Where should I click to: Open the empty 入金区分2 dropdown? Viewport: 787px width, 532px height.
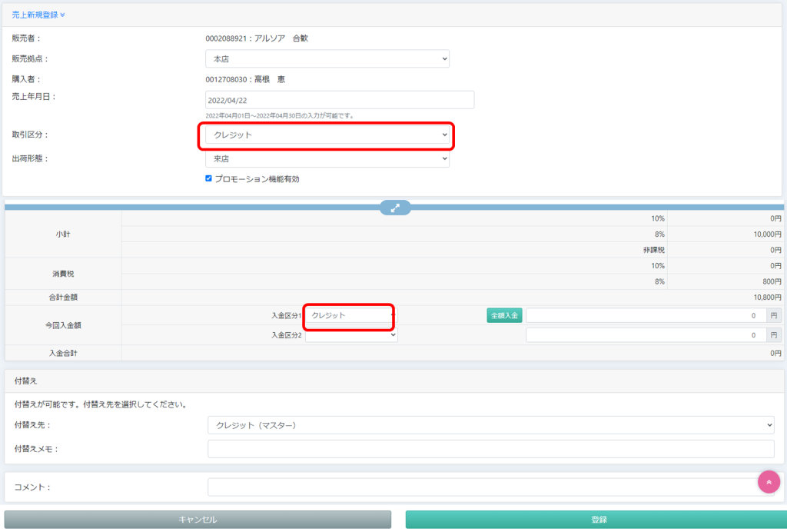(351, 335)
